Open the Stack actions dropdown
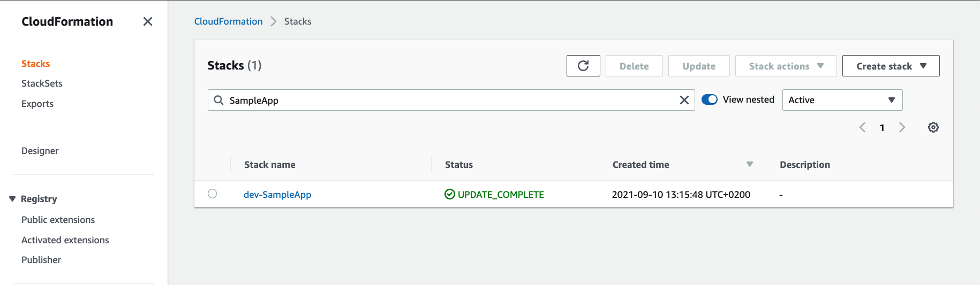This screenshot has width=980, height=285. tap(786, 66)
